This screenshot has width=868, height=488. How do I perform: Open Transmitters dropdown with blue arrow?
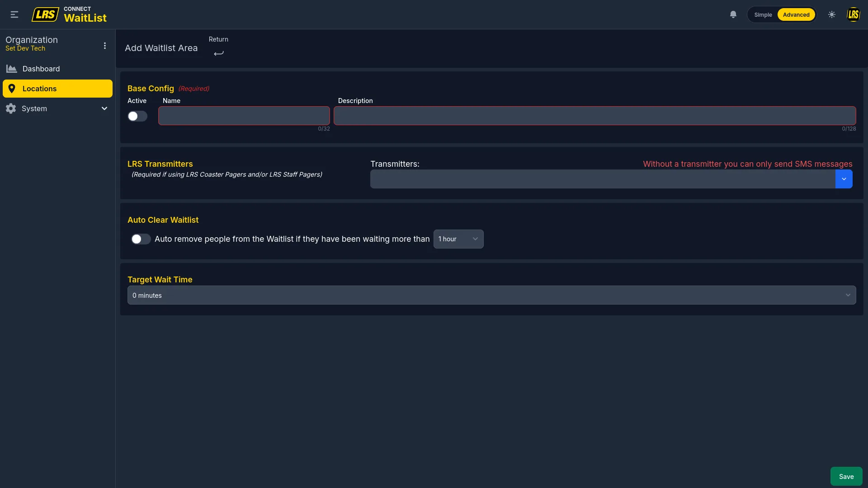point(844,179)
